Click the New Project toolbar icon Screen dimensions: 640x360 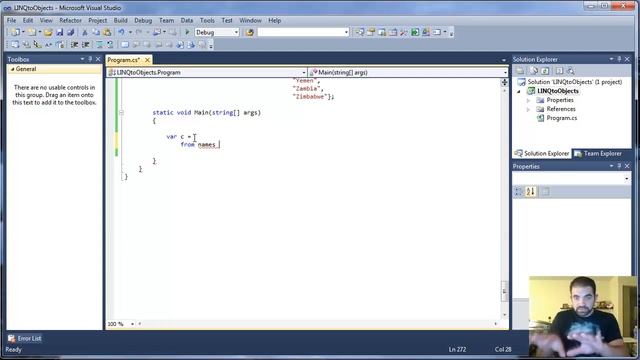[x=15, y=32]
